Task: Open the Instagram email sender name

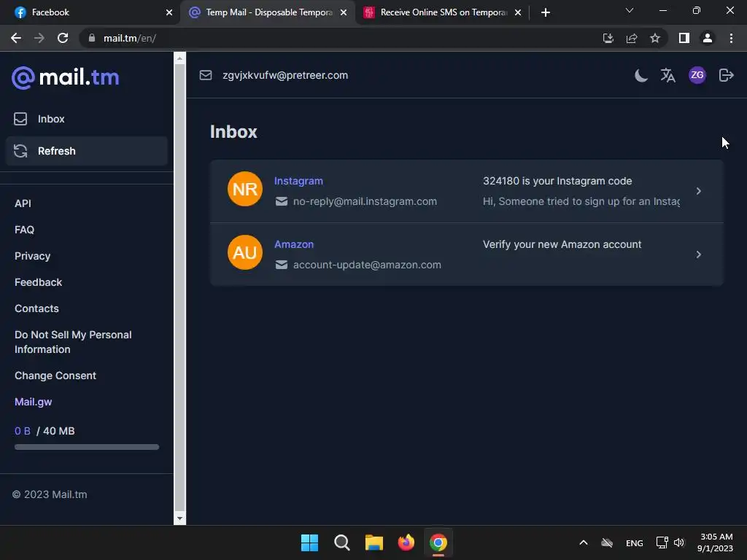Action: pyautogui.click(x=298, y=181)
